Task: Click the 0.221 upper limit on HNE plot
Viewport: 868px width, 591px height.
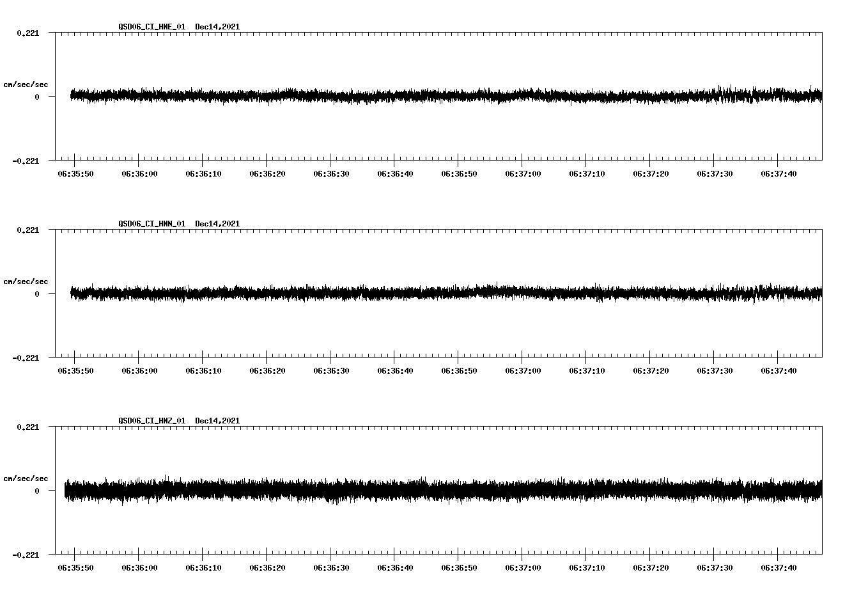Action: pos(27,33)
